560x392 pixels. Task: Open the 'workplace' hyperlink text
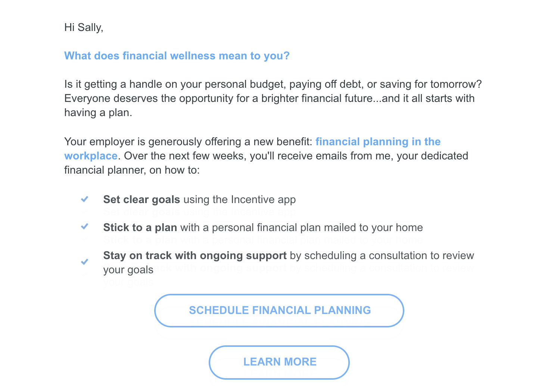[x=91, y=156]
